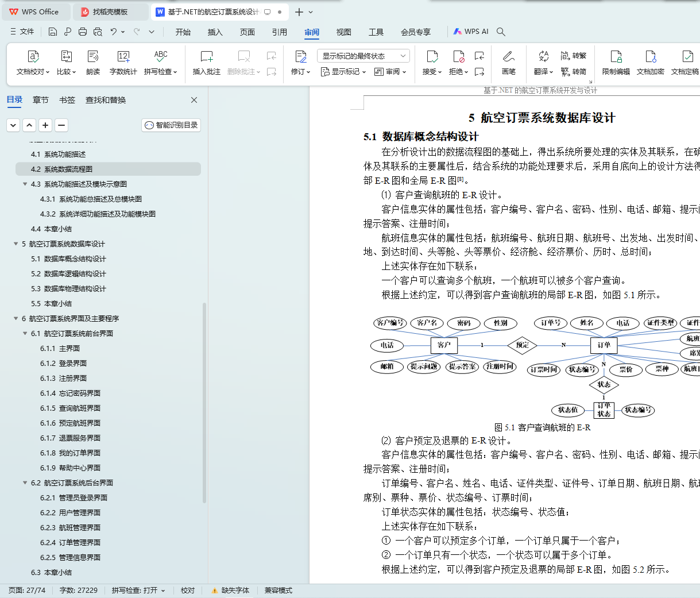The image size is (700, 598).
Task: Add a new tab with plus button
Action: 299,11
